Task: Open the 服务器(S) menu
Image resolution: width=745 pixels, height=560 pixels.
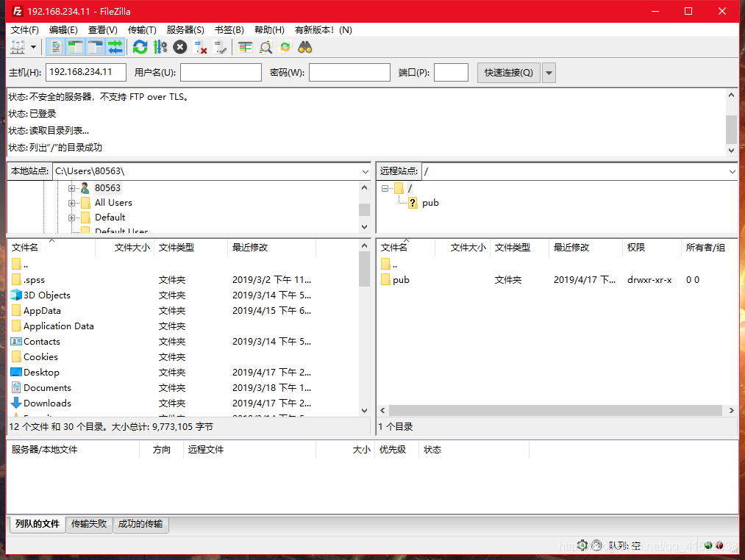Action: click(185, 30)
